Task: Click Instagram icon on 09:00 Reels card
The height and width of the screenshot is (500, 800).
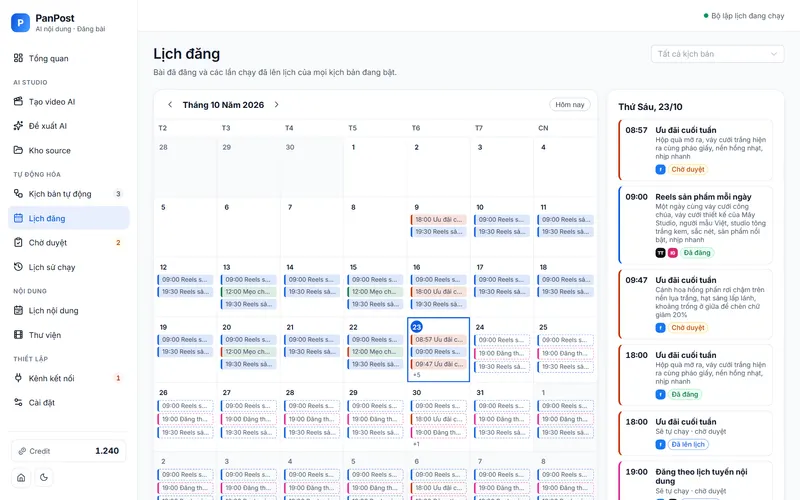Action: [x=673, y=253]
